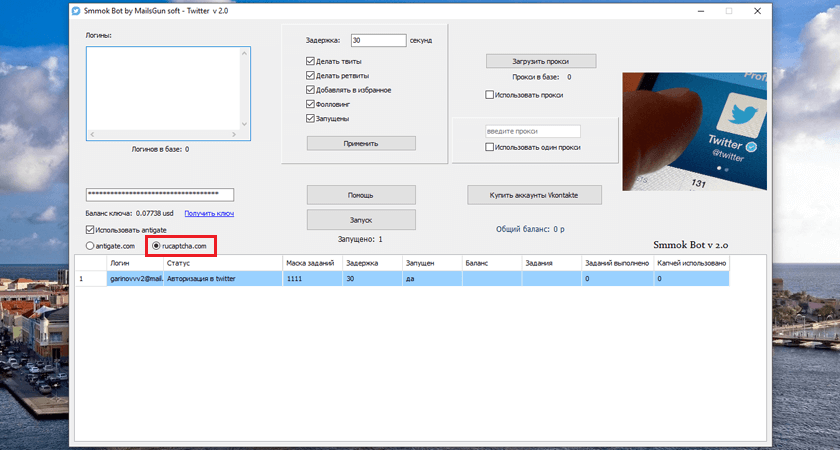Open the 'Помощь' help button
Image resolution: width=840 pixels, height=450 pixels.
coord(361,195)
